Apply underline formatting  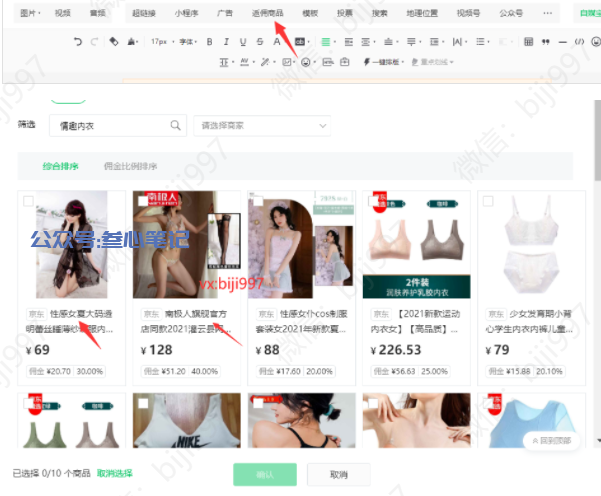243,42
